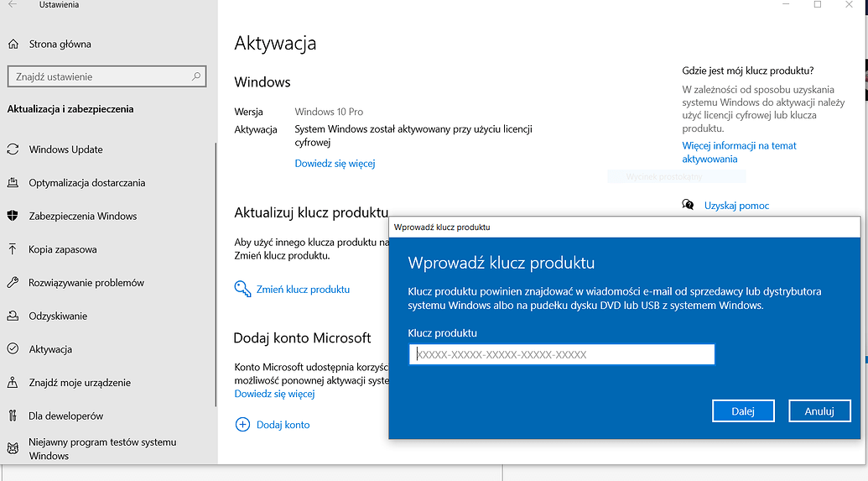Image resolution: width=868 pixels, height=481 pixels.
Task: Click the Aktualizacja i zabezpieczenia heading
Action: coord(70,108)
